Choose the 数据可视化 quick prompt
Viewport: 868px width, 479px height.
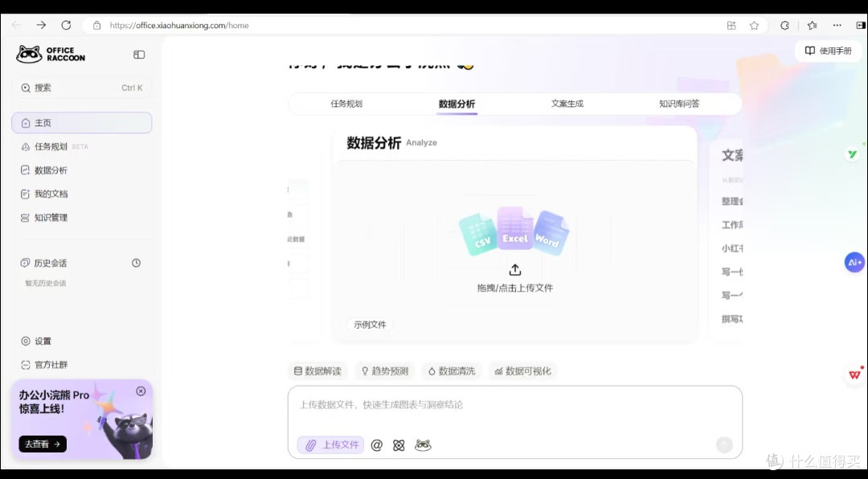(523, 371)
